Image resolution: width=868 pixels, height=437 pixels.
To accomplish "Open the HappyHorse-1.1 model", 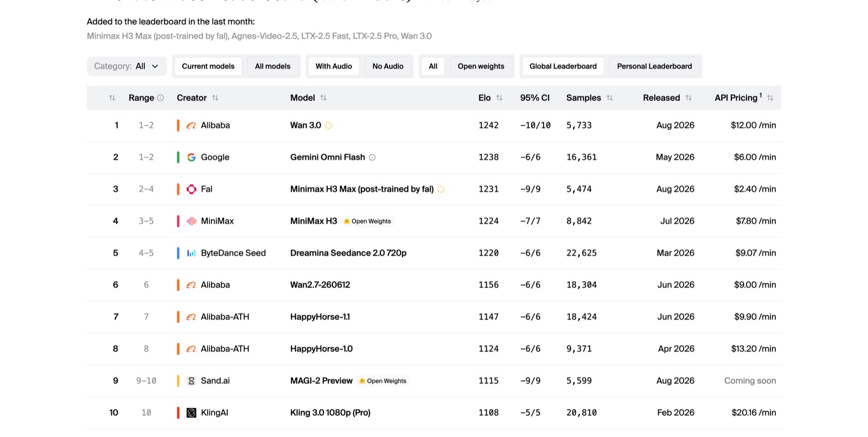I will 320,317.
